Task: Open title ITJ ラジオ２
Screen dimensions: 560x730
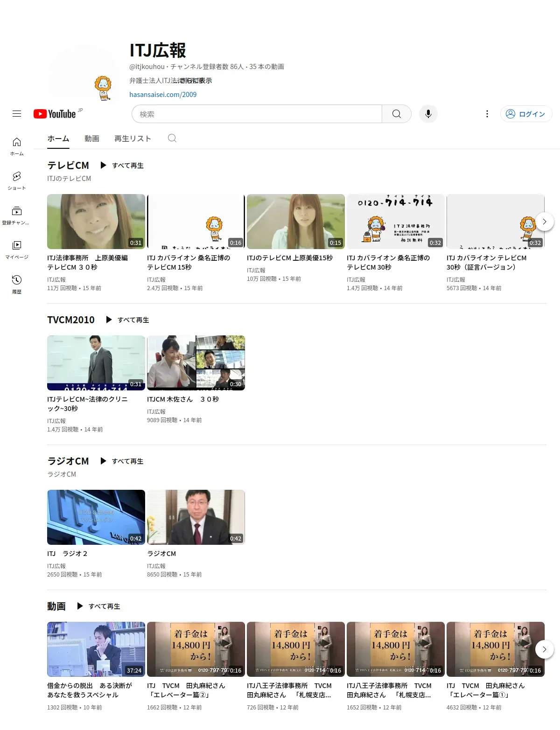Action: [67, 554]
